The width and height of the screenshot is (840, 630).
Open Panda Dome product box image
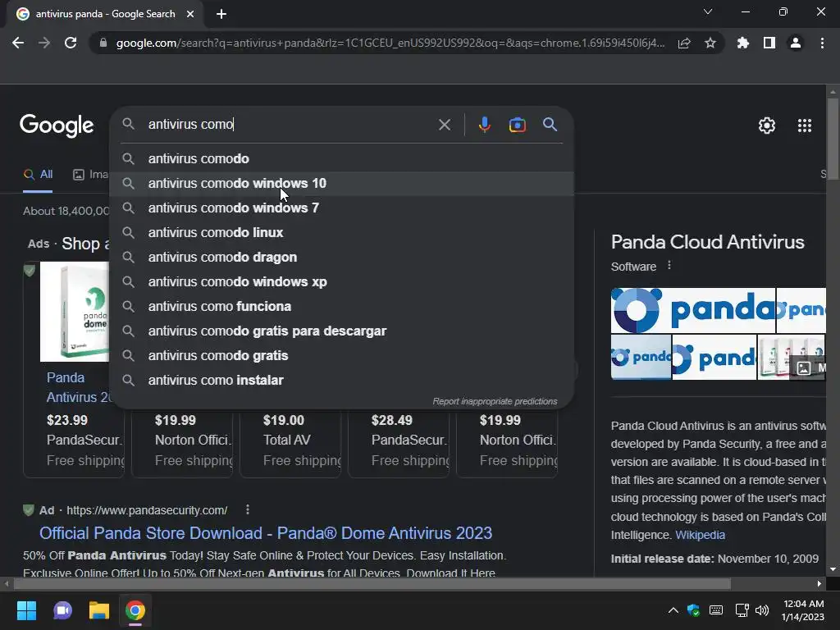pyautogui.click(x=75, y=312)
